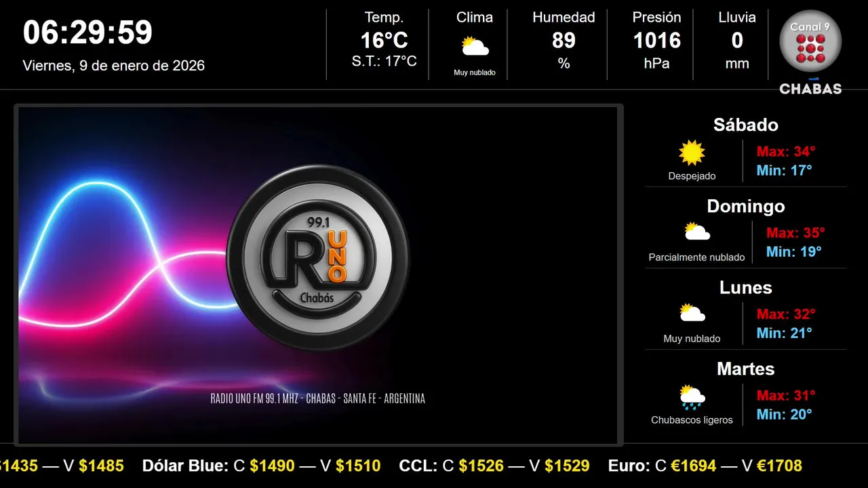The image size is (868, 488).
Task: Click the 'Muy nublado' label under Lunes
Action: (692, 339)
